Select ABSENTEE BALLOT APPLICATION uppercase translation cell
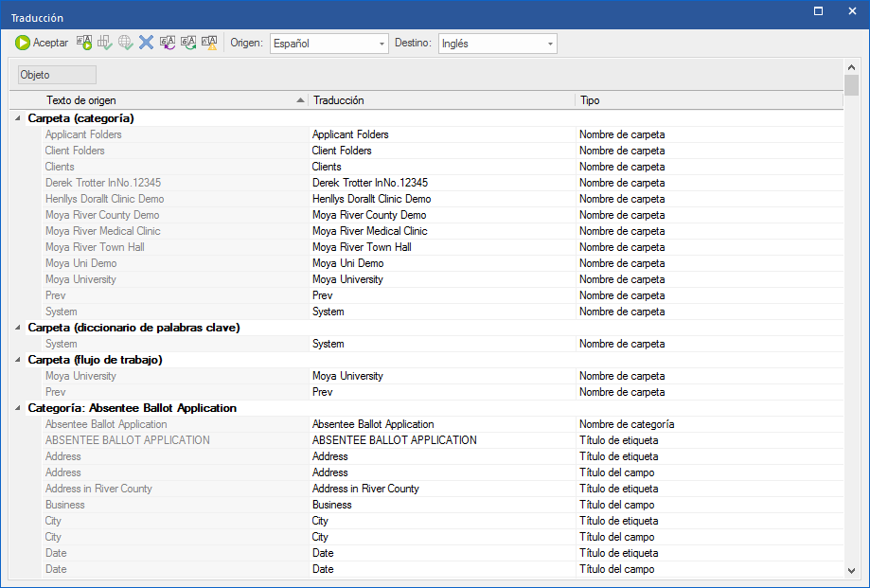This screenshot has height=588, width=870. [442, 440]
